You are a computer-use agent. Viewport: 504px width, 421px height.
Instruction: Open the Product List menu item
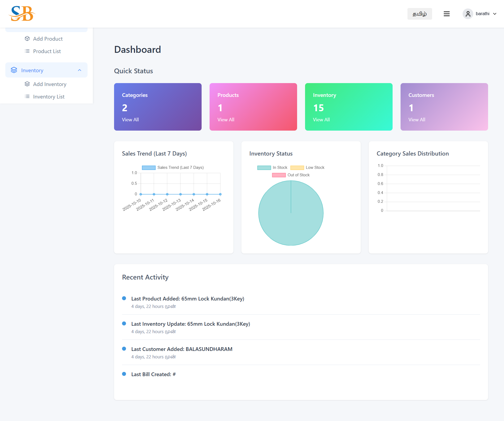[x=47, y=51]
